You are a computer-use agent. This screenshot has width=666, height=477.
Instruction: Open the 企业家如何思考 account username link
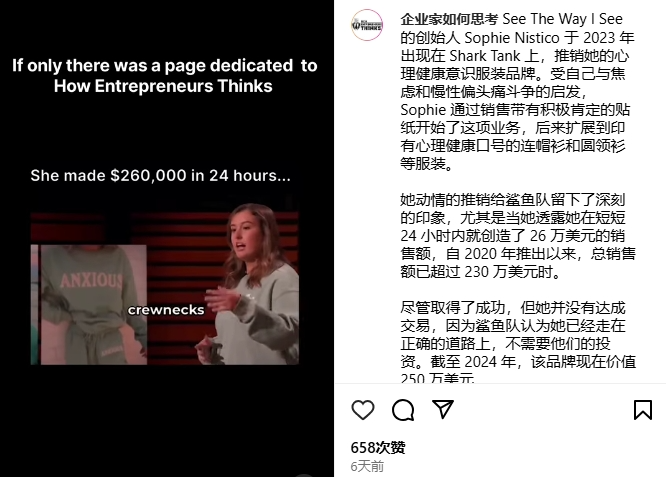tap(449, 19)
